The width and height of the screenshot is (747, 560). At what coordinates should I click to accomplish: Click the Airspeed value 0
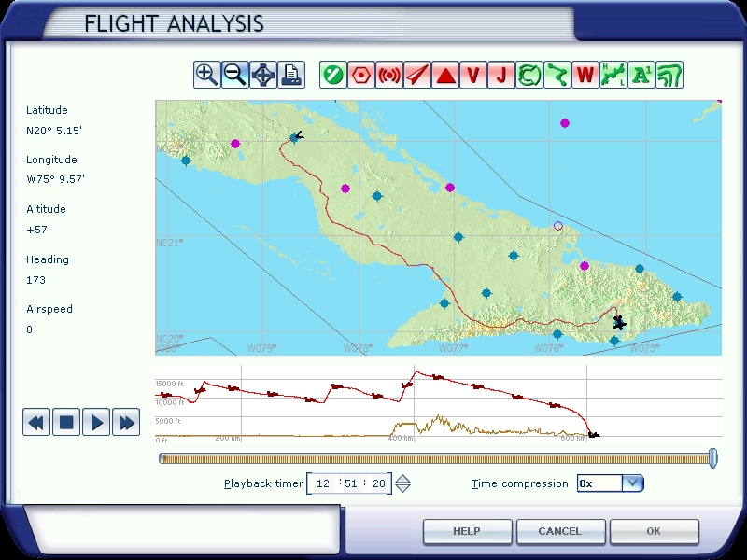[30, 329]
